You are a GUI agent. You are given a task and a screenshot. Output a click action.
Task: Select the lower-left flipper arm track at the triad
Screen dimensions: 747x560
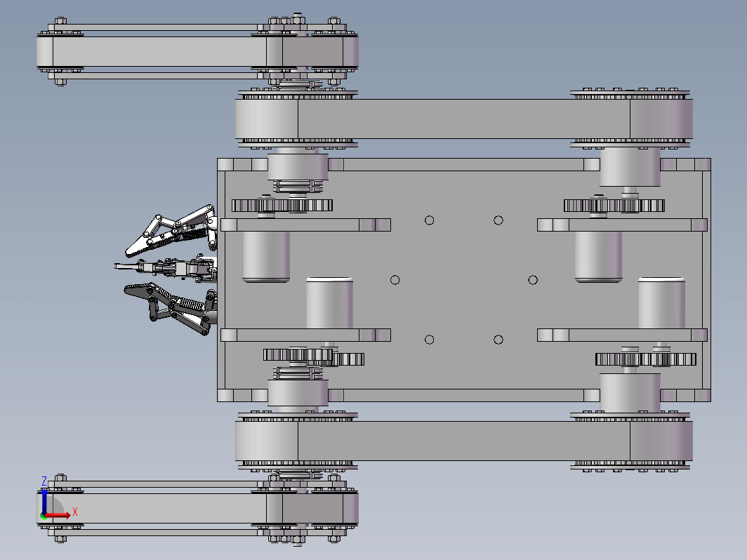click(x=197, y=509)
